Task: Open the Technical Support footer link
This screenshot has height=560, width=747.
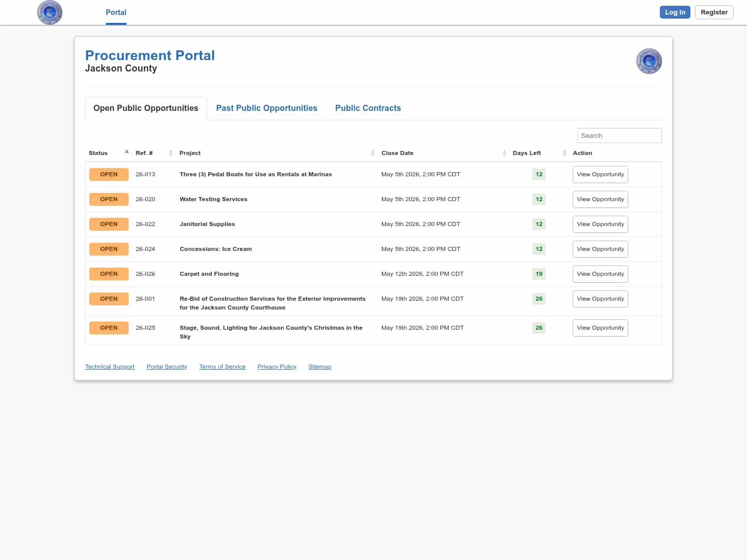Action: pos(109,367)
